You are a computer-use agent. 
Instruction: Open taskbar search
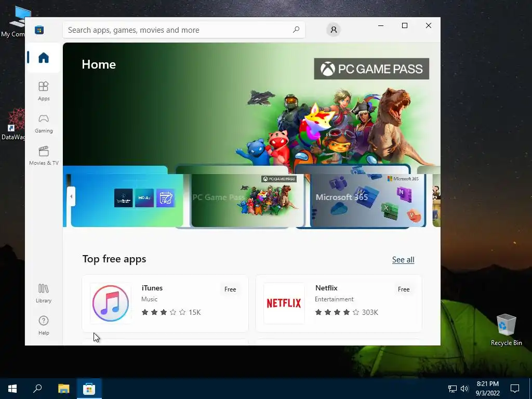[37, 389]
